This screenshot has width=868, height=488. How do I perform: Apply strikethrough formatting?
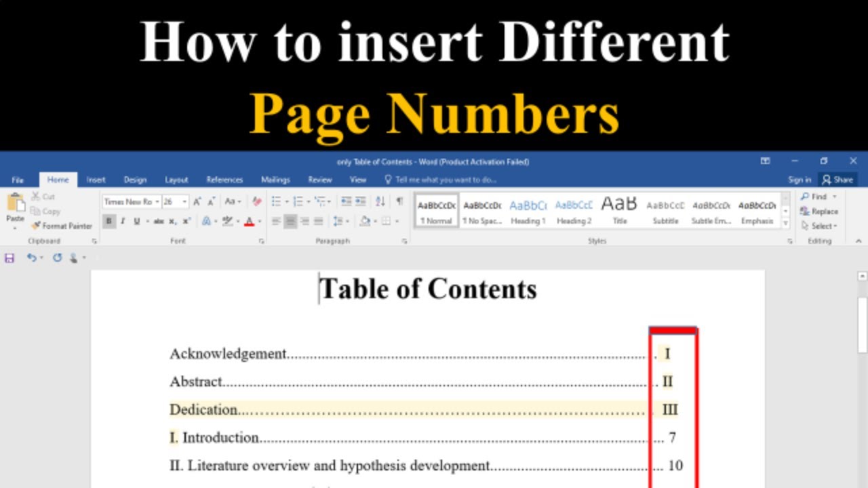click(158, 221)
